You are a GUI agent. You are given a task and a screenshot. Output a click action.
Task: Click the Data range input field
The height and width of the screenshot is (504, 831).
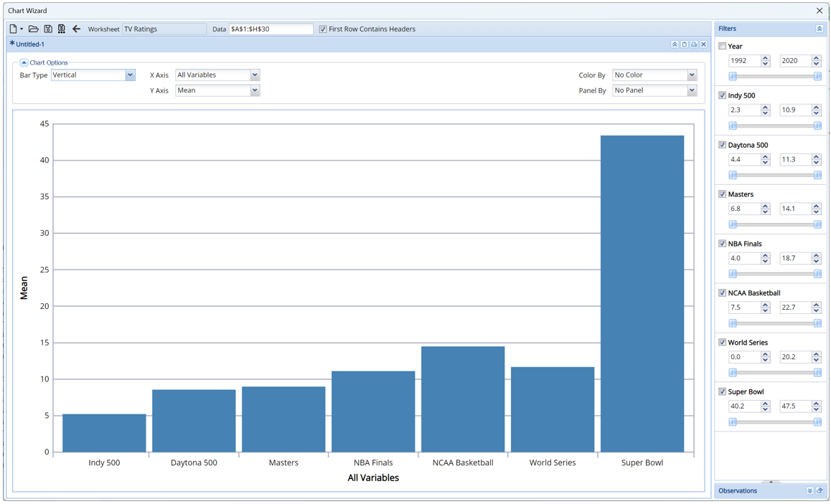[271, 29]
